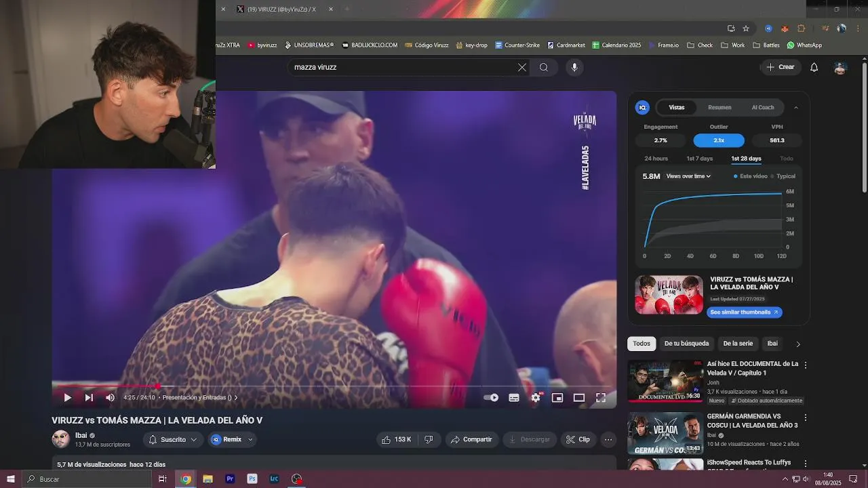Open the Crear create menu

[x=781, y=67]
